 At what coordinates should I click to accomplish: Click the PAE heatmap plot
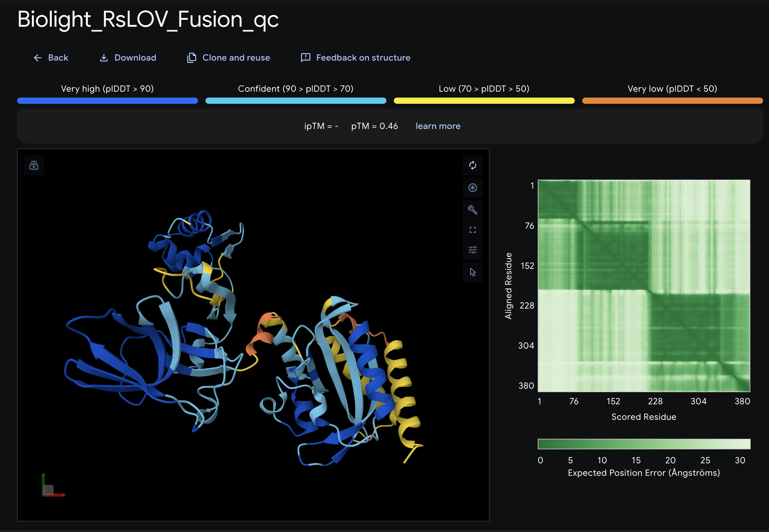(644, 286)
